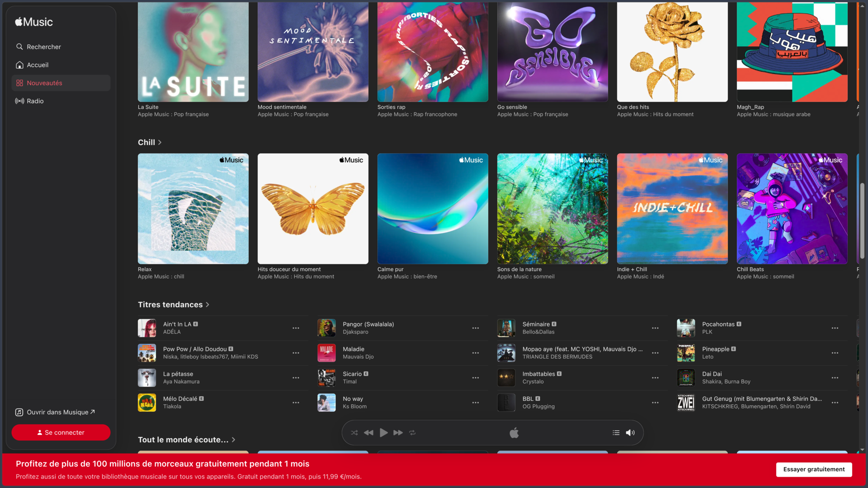Click Essayer gratuitement button
868x488 pixels.
click(x=814, y=469)
